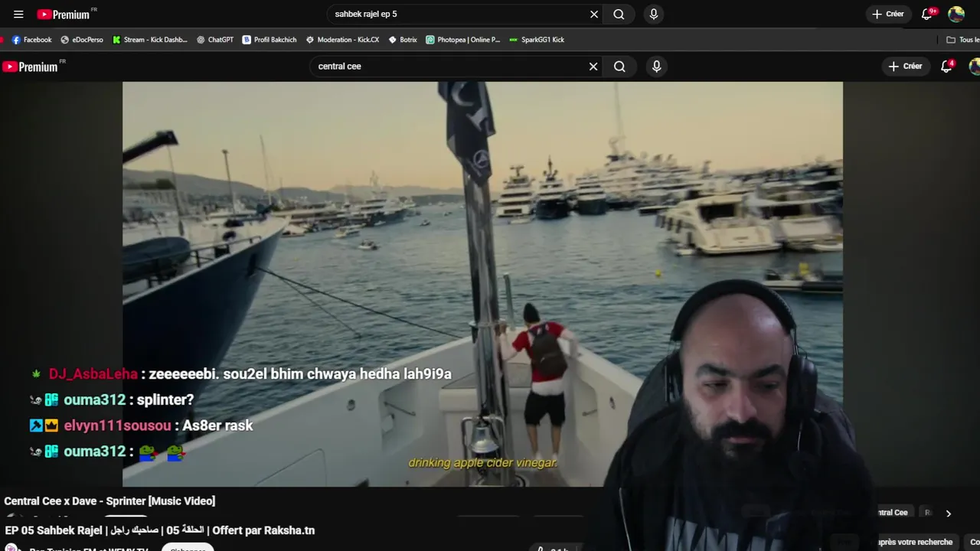Screen dimensions: 980x551
Task: Click the top "Créer" button
Action: [x=888, y=14]
